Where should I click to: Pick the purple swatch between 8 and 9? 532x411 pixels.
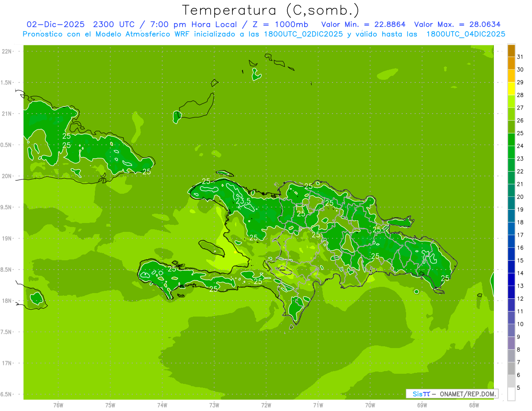(x=511, y=344)
